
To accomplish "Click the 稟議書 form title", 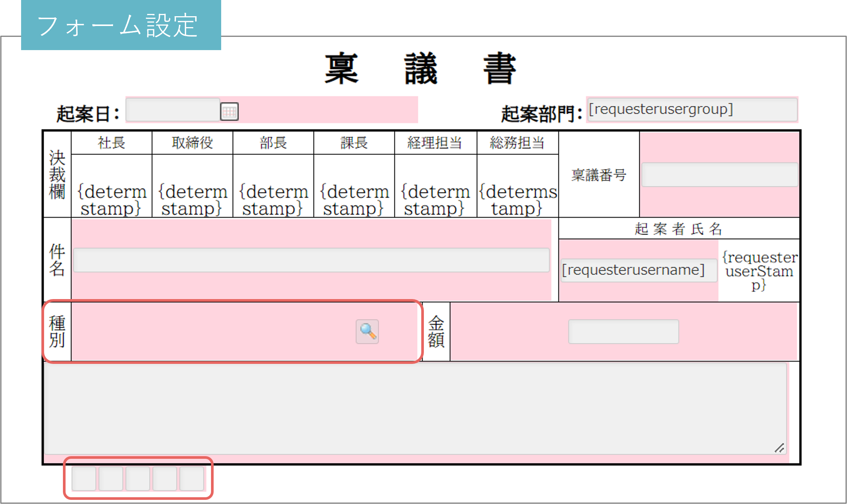I will pyautogui.click(x=420, y=69).
